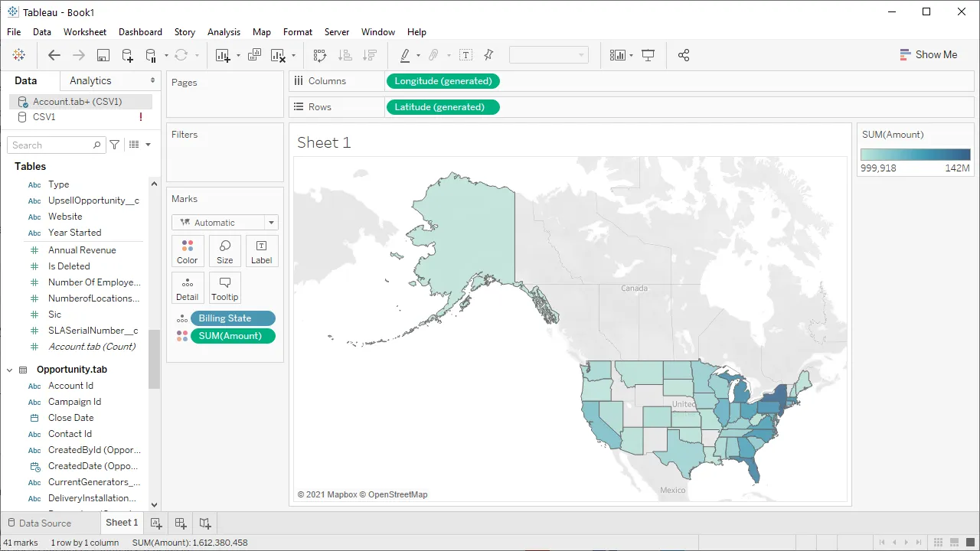Open the Color shelf in the Marks card
980x551 pixels.
pyautogui.click(x=187, y=251)
